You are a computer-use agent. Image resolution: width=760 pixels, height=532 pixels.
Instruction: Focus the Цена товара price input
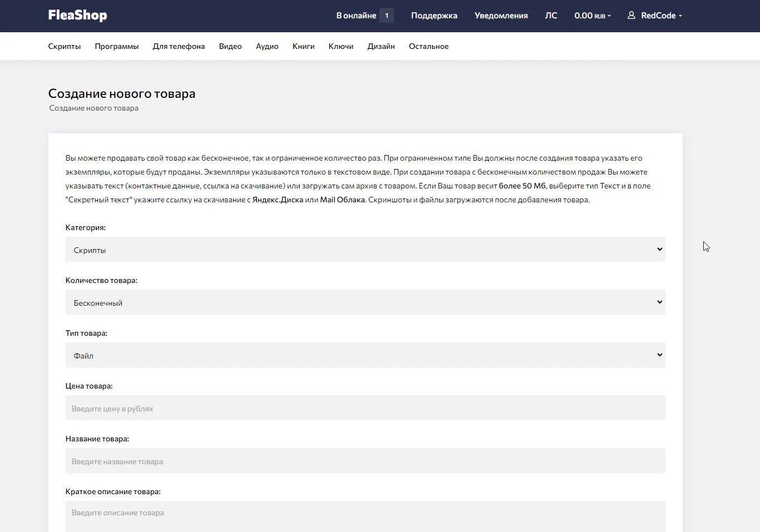point(365,408)
